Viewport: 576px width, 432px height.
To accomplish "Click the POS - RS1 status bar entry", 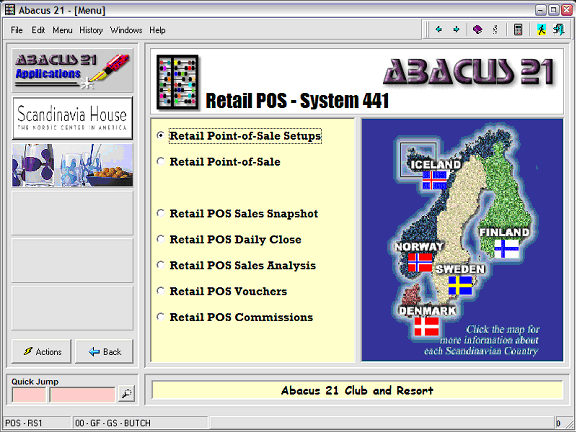I will pos(37,423).
